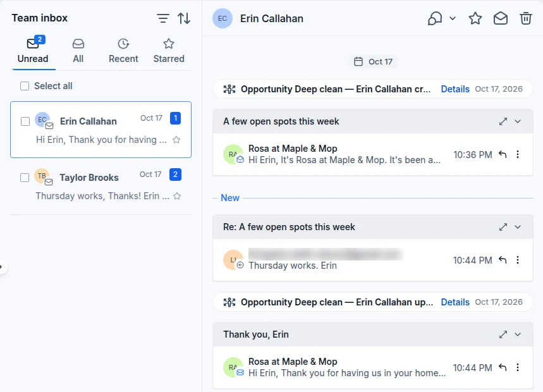Viewport: 543px width, 392px height.
Task: Open Details of Opportunity updated entry
Action: point(455,302)
